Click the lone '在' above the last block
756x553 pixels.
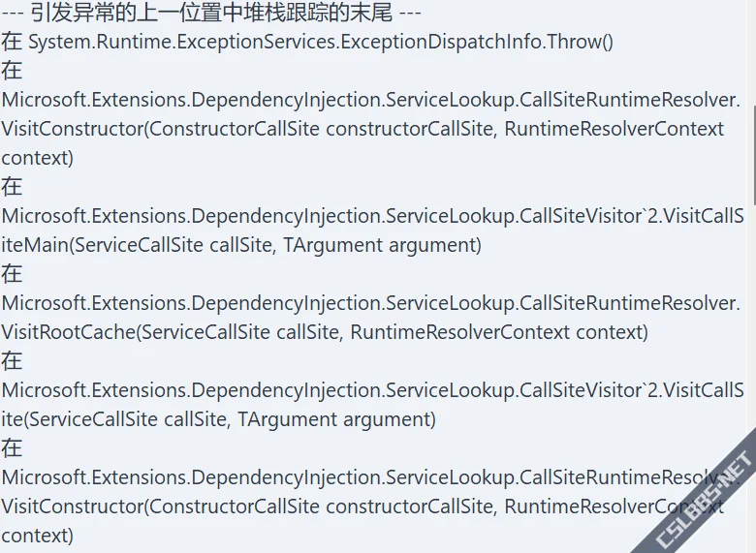point(12,448)
